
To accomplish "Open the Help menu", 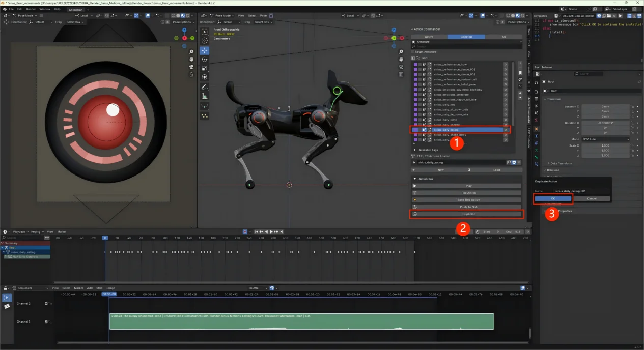I will [57, 9].
